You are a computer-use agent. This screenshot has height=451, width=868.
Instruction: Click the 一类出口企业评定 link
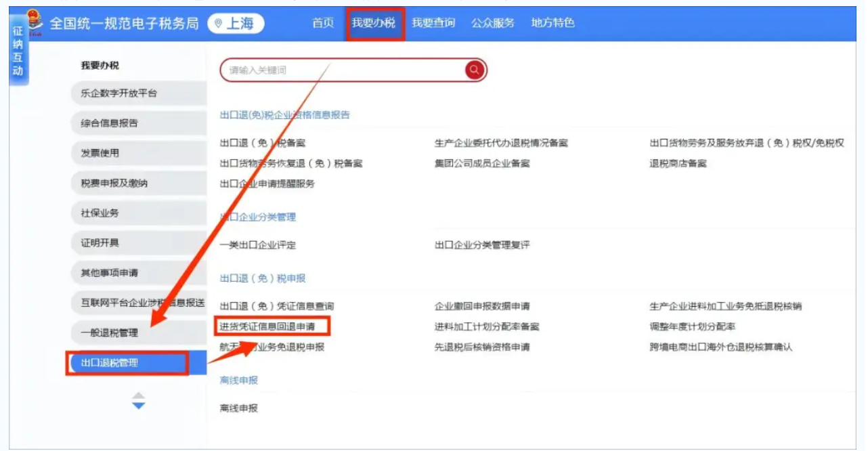click(258, 245)
